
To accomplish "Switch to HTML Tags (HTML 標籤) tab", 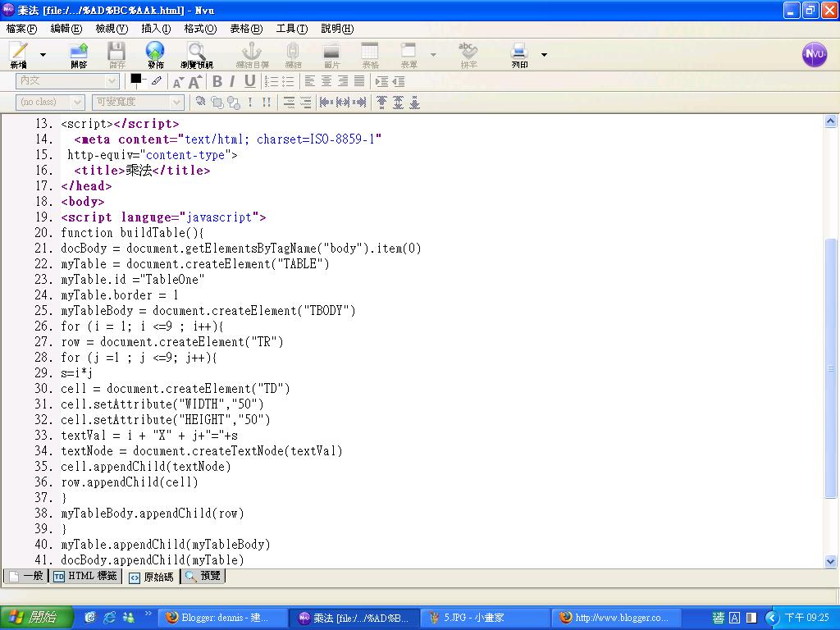I will (x=85, y=577).
